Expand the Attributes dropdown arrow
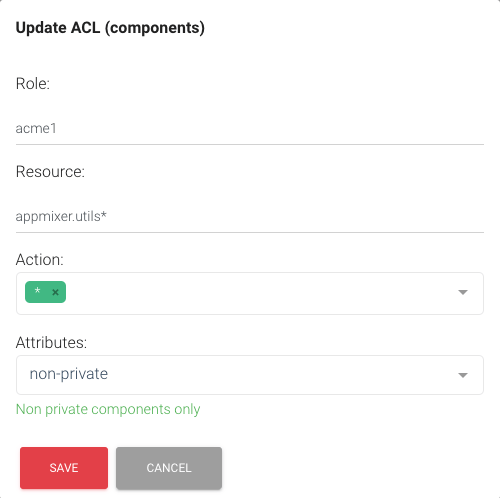This screenshot has width=500, height=498. click(x=463, y=375)
